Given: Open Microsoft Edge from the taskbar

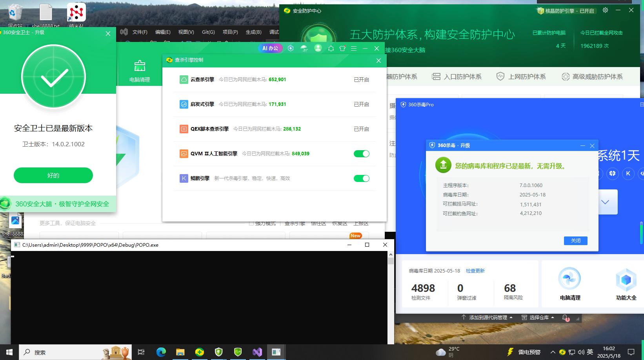Looking at the screenshot, I should tap(161, 352).
